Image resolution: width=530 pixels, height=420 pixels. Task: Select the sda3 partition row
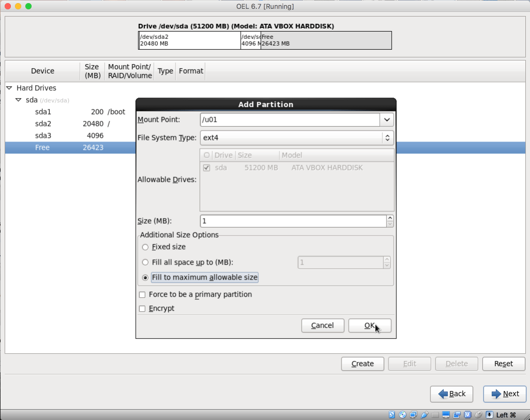point(70,136)
